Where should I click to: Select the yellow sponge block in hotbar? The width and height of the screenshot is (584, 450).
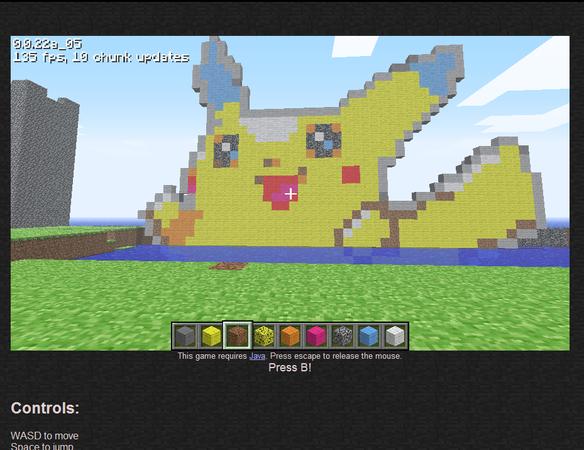click(x=264, y=336)
